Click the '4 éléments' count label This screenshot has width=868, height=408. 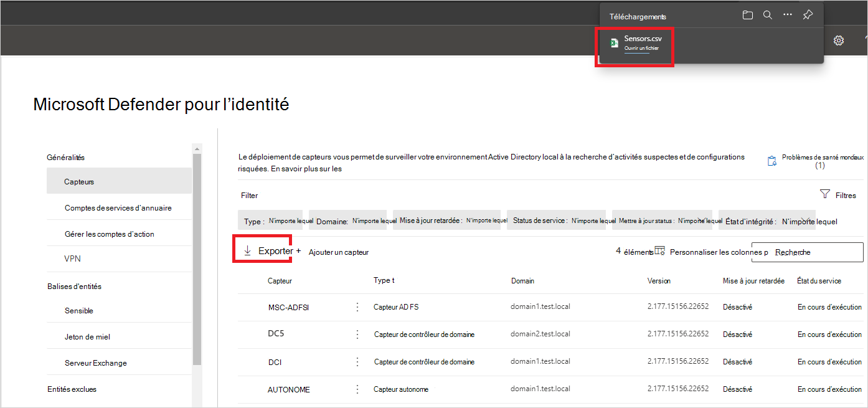pyautogui.click(x=634, y=252)
